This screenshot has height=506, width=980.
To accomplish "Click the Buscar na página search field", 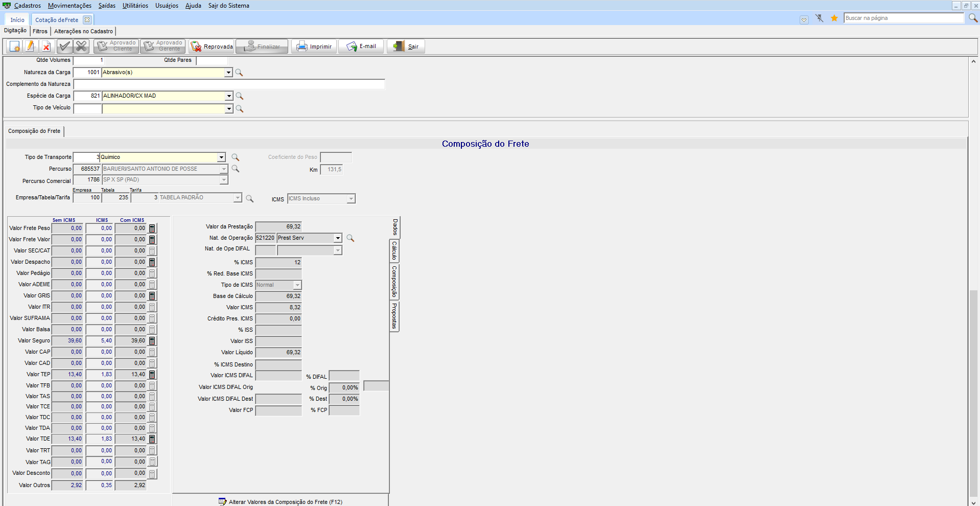I will coord(904,18).
